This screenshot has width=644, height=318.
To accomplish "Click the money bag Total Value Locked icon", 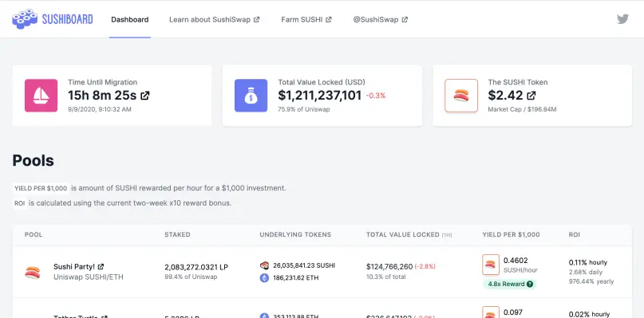I will point(251,96).
